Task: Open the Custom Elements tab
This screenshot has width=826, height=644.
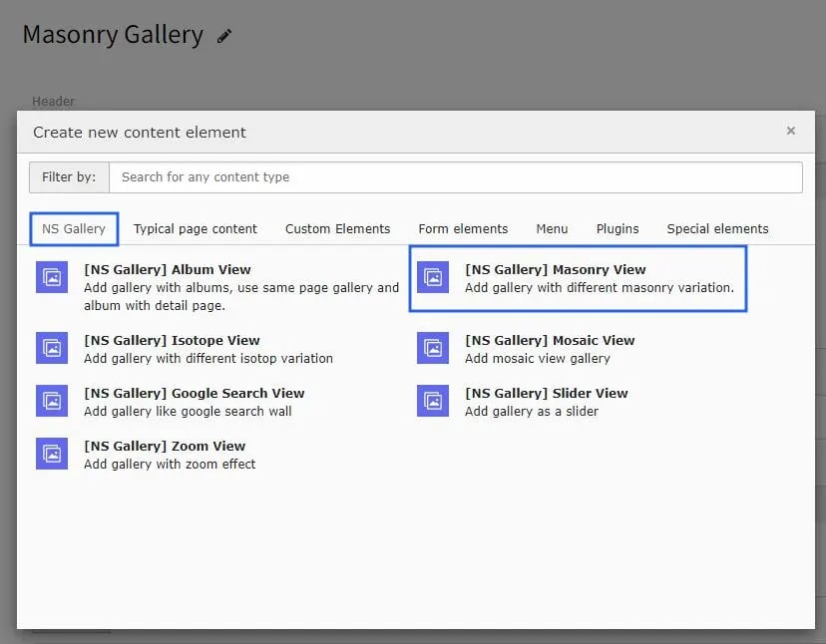Action: click(337, 229)
